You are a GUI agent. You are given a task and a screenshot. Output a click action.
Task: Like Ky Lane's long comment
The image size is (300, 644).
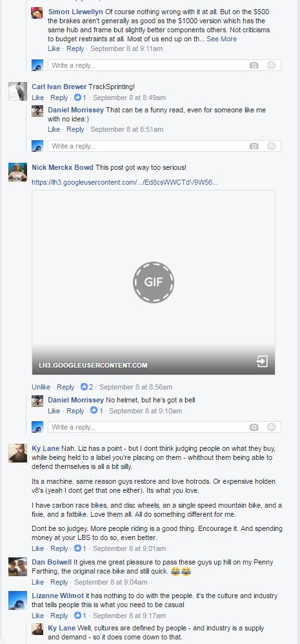click(38, 548)
